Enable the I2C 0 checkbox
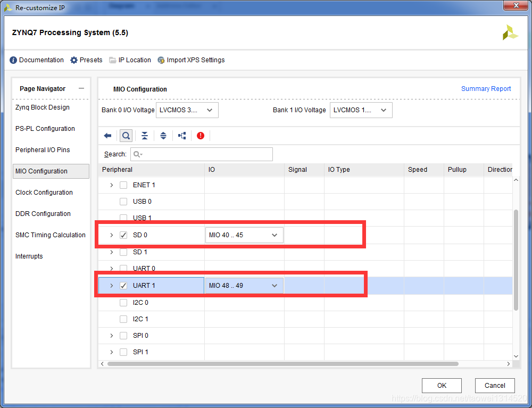Image resolution: width=532 pixels, height=408 pixels. [x=123, y=303]
